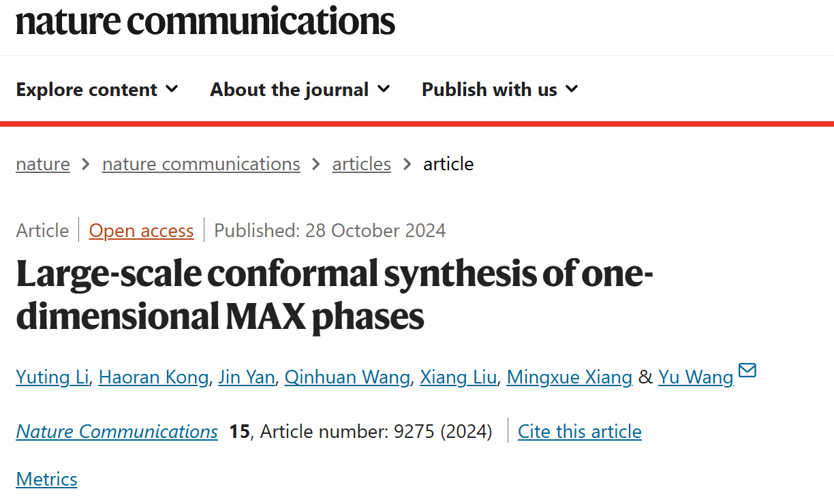Open author Xiang Liu's link
The width and height of the screenshot is (834, 504).
(x=459, y=377)
